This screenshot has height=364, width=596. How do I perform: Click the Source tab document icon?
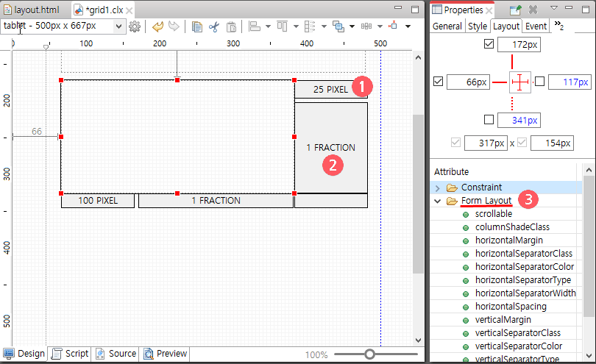[100, 354]
